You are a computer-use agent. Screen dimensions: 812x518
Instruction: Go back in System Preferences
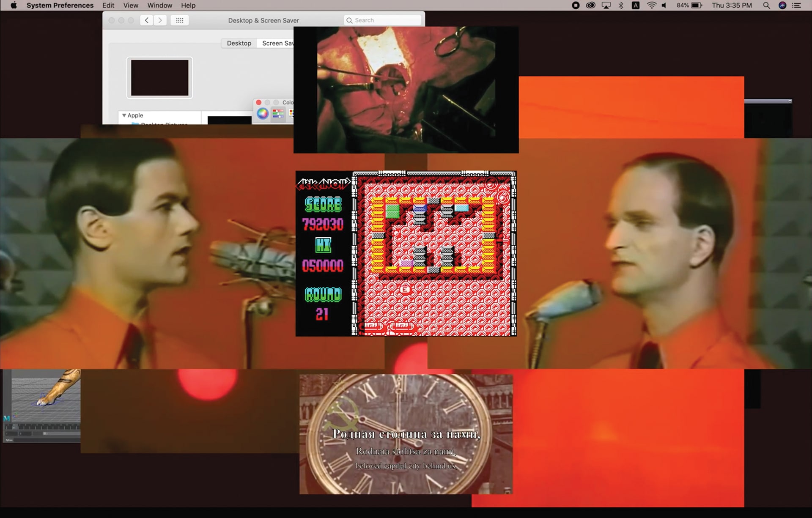point(146,20)
